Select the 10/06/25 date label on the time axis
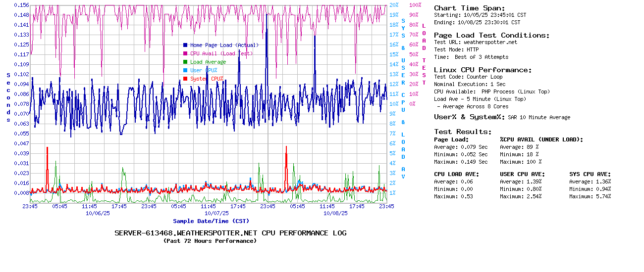 point(98,213)
